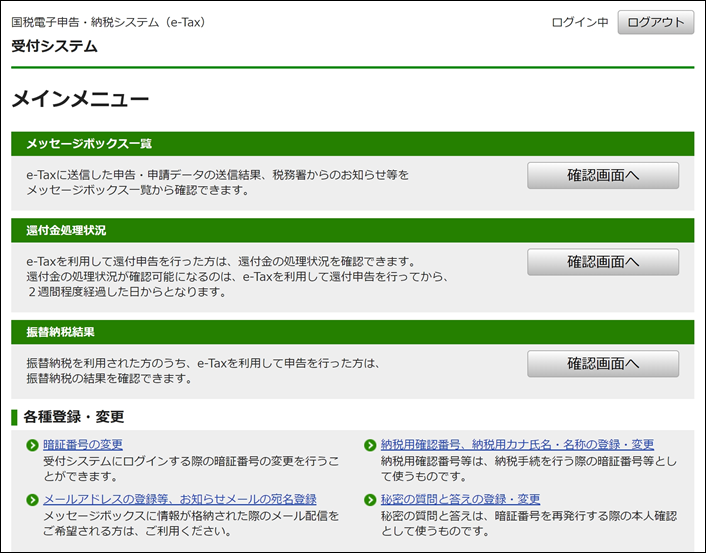Screen dimensions: 706x553
Task: Click text 暗証番号を再発行する際の本人確認 description
Action: pos(529,523)
